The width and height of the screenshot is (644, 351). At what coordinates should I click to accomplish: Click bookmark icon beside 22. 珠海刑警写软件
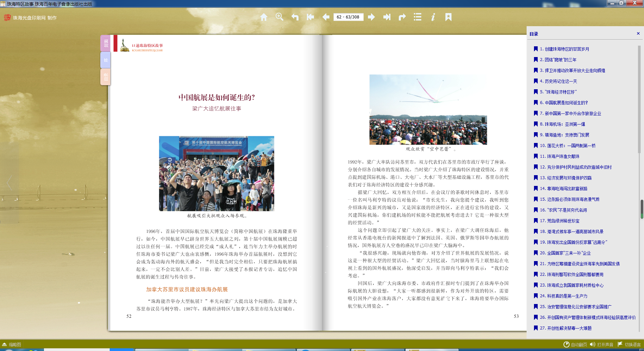(536, 274)
